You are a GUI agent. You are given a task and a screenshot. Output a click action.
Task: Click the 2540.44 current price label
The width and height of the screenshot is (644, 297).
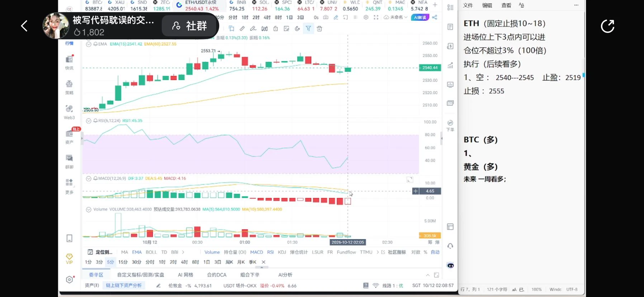tap(430, 67)
